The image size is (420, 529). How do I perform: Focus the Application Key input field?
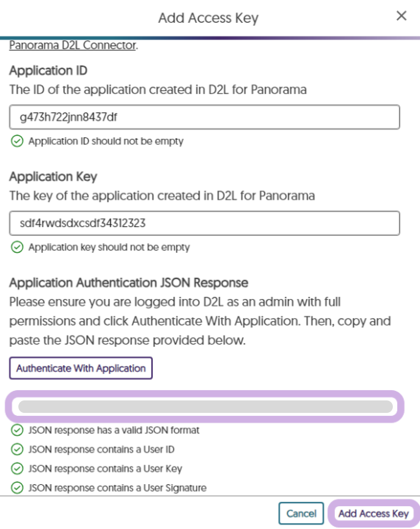[x=204, y=223]
